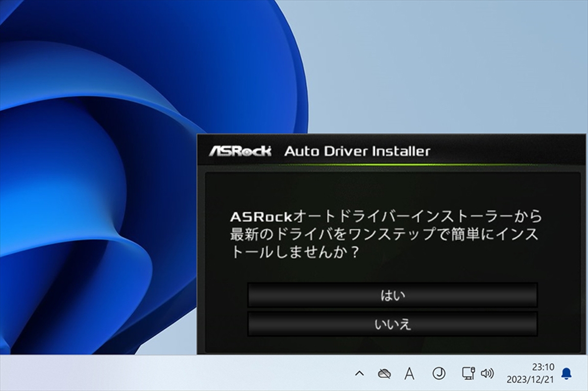Click the Auto Driver Installer title text
The image size is (588, 391).
[x=357, y=151]
